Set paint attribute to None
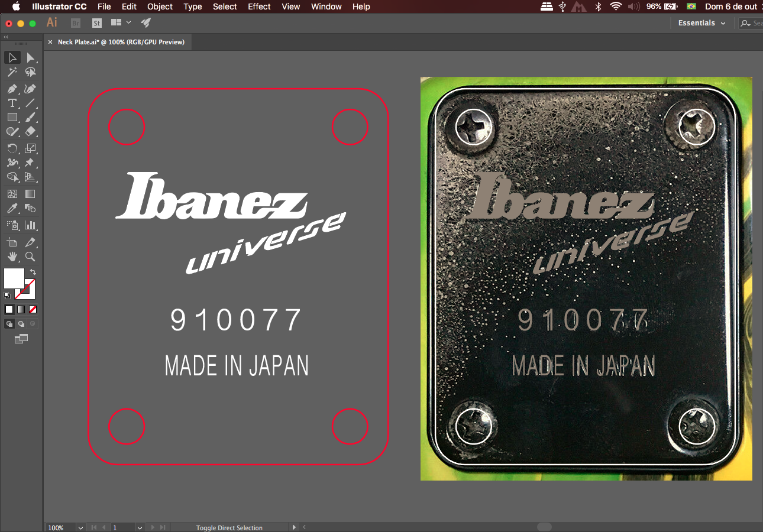The width and height of the screenshot is (763, 532). click(33, 309)
